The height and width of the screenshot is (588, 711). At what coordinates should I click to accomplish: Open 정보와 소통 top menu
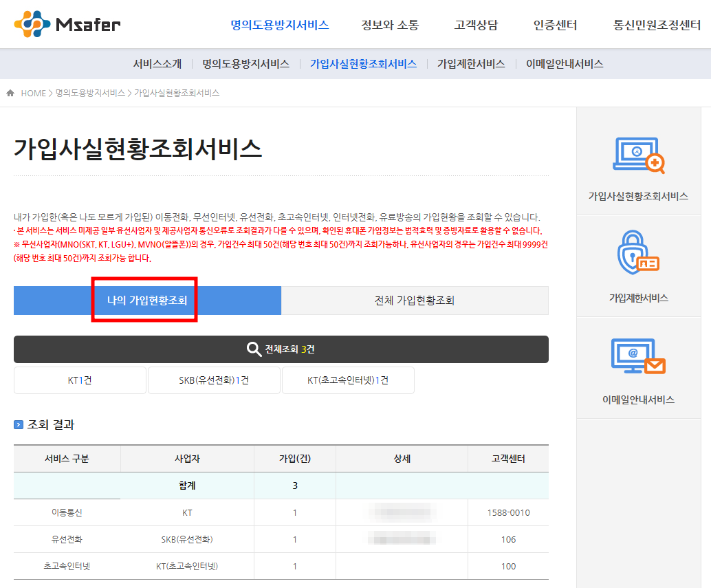pos(390,25)
